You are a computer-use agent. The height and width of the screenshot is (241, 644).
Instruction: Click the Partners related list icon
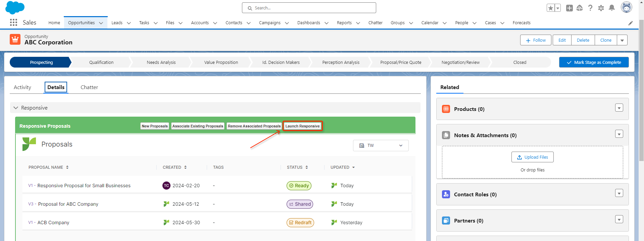(446, 220)
